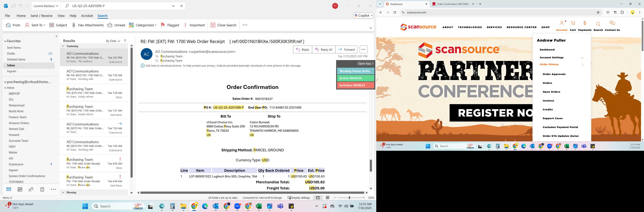The width and height of the screenshot is (644, 212).
Task: Click the Undo arrow in Outlook title bar
Action: [21, 6]
